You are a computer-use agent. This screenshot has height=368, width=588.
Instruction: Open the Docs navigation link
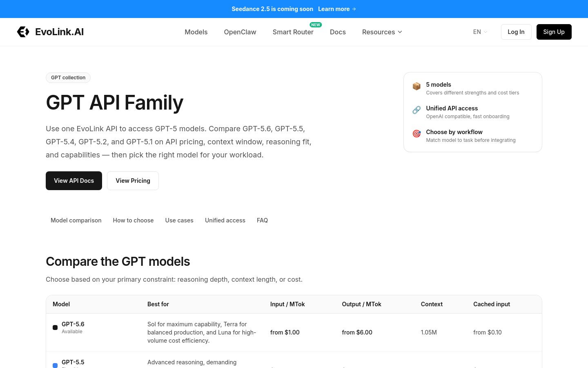coord(338,32)
